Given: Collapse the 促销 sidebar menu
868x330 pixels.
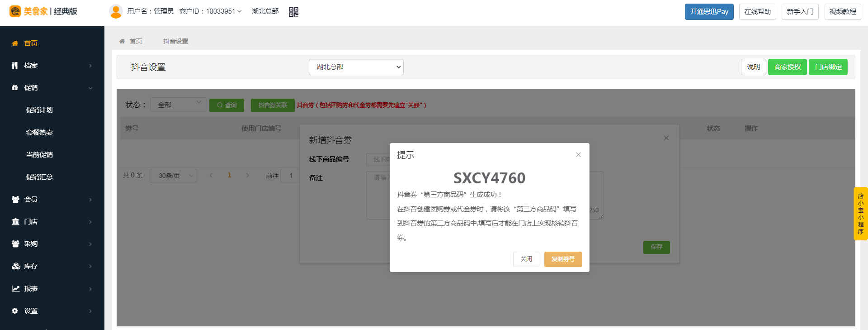Looking at the screenshot, I should pos(52,88).
